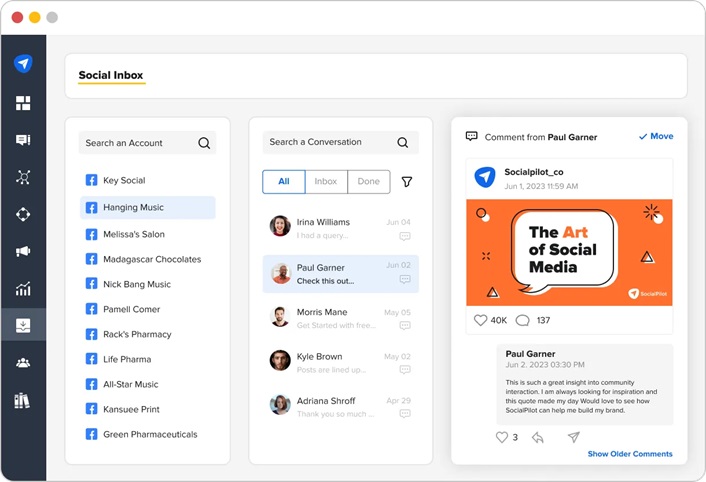Image resolution: width=706 pixels, height=482 pixels.
Task: Open post comments bubble icon showing 137
Action: click(x=522, y=320)
